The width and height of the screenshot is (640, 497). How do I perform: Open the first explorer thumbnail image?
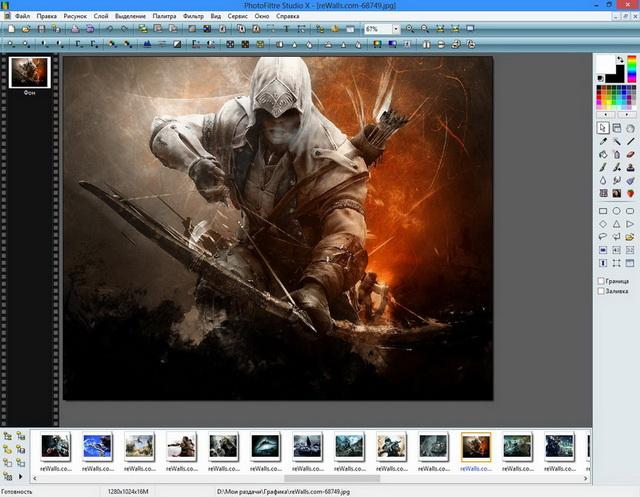56,447
